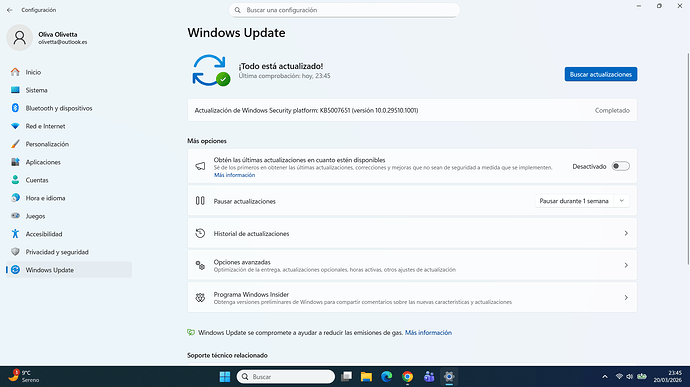This screenshot has width=690, height=387.
Task: Go back with the arrow icon
Action: point(10,10)
